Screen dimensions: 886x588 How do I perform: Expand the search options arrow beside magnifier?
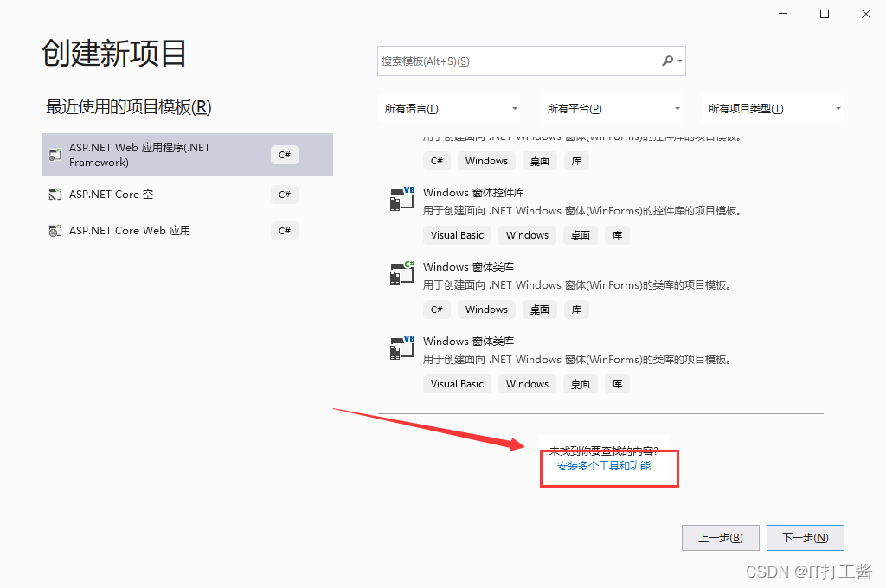coord(680,61)
